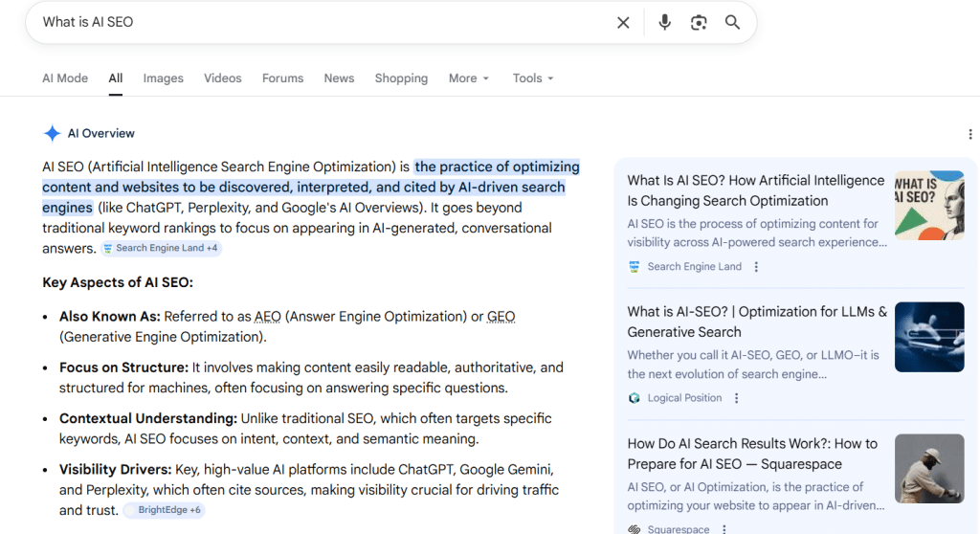
Task: Start voice search with the microphone icon
Action: click(664, 23)
